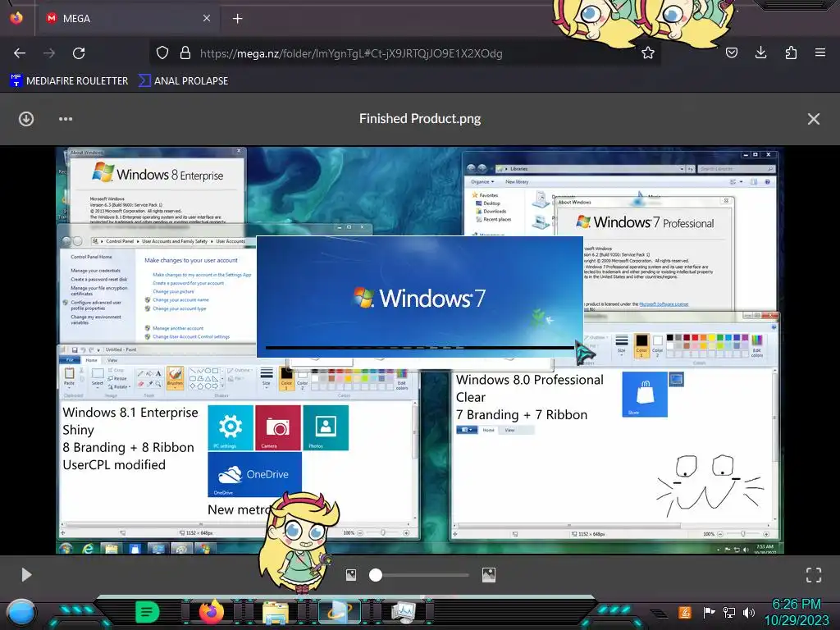840x630 pixels.
Task: Open the highlighted Internet Explorer taskbar icon
Action: click(x=339, y=612)
